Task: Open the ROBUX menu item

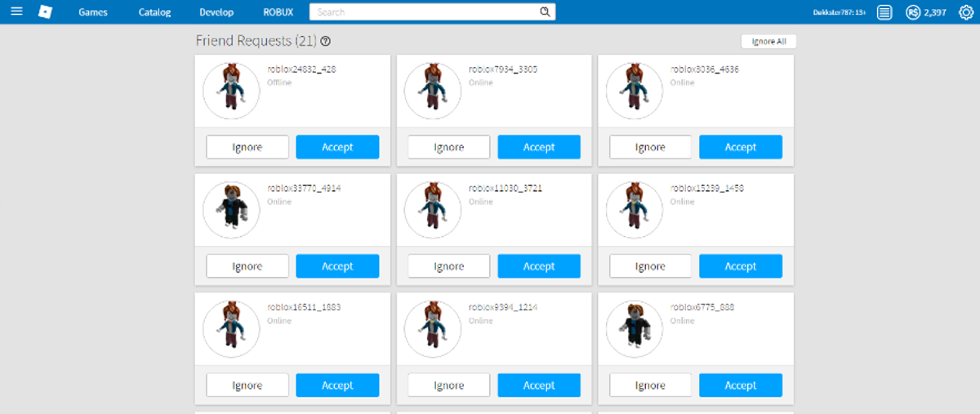Action: 278,12
